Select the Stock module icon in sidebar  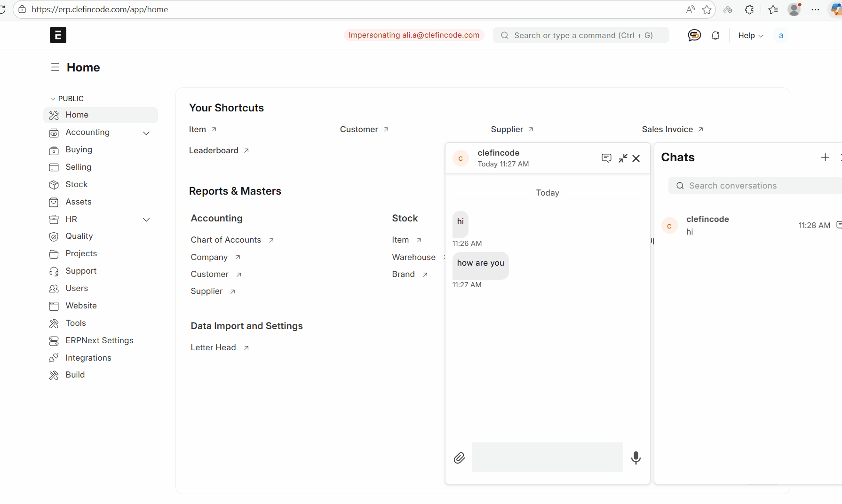pyautogui.click(x=54, y=184)
